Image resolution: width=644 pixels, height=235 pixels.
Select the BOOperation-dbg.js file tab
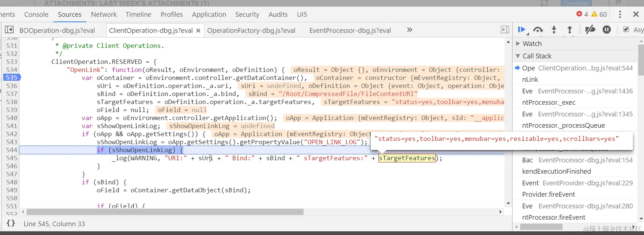point(57,30)
